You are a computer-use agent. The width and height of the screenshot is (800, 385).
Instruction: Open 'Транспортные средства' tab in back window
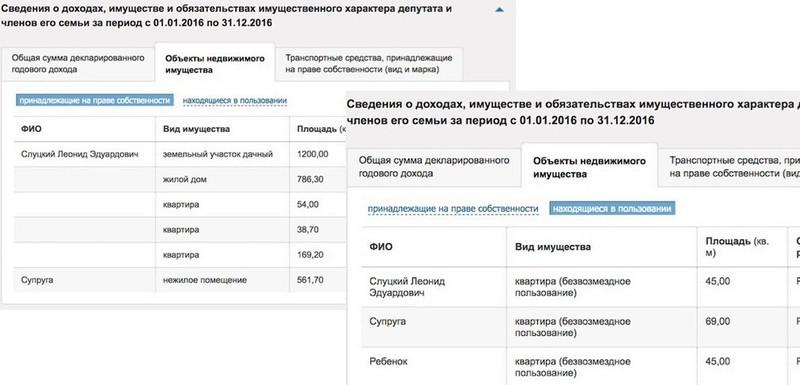[x=369, y=64]
